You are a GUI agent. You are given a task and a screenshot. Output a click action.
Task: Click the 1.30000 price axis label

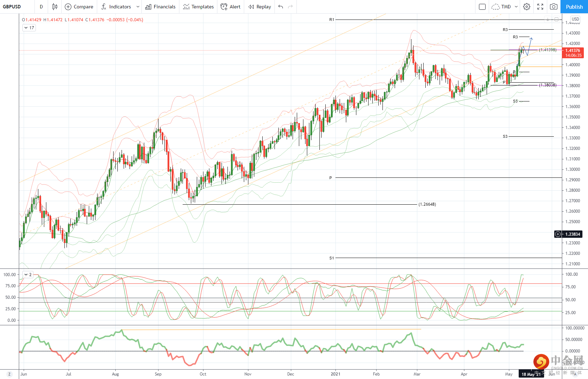(573, 169)
